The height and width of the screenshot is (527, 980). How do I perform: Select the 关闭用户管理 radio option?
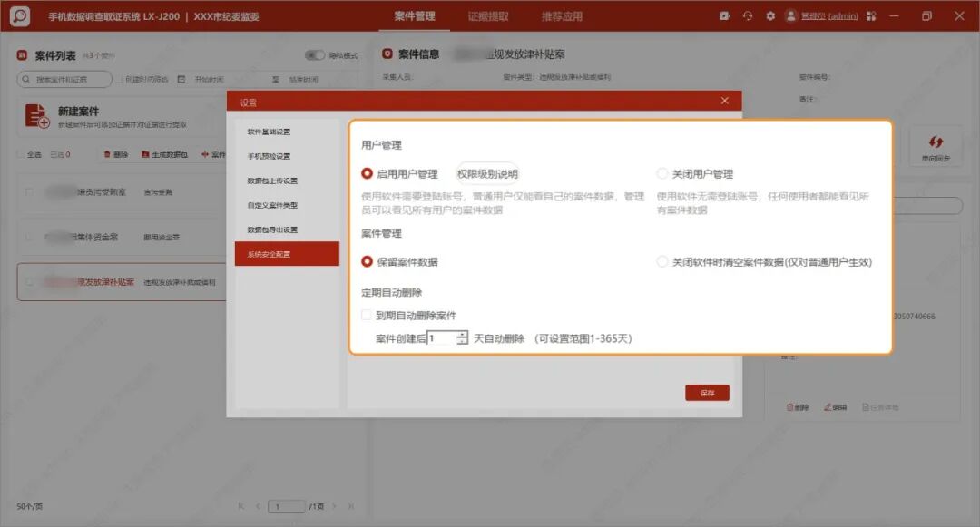[661, 173]
